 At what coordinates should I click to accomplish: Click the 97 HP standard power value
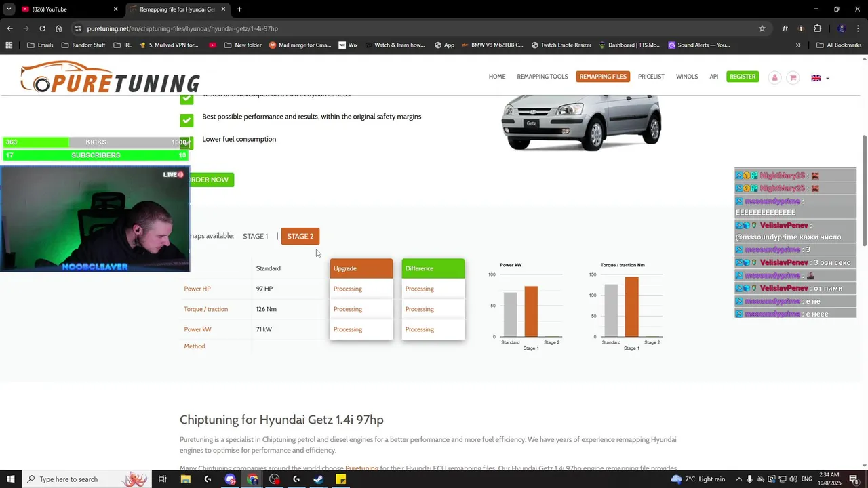tap(264, 289)
